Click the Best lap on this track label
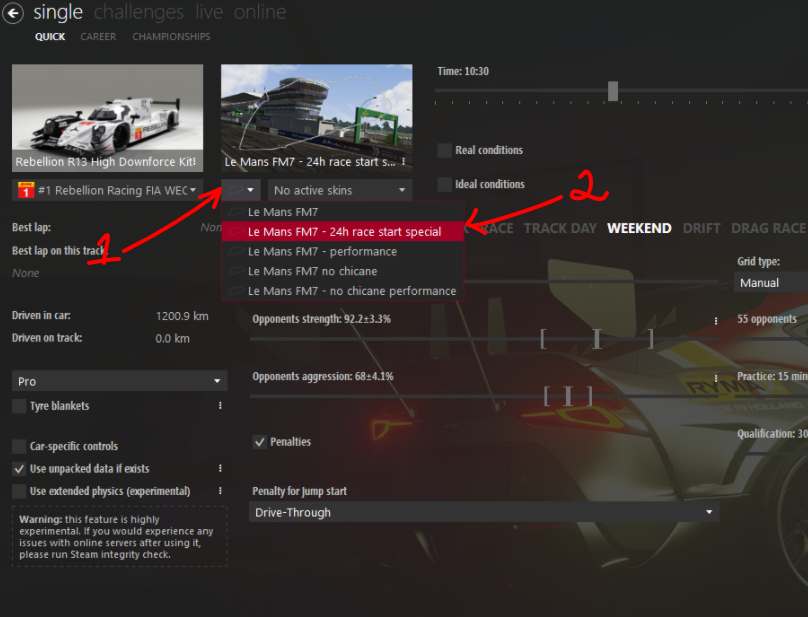This screenshot has width=808, height=617. [x=58, y=251]
